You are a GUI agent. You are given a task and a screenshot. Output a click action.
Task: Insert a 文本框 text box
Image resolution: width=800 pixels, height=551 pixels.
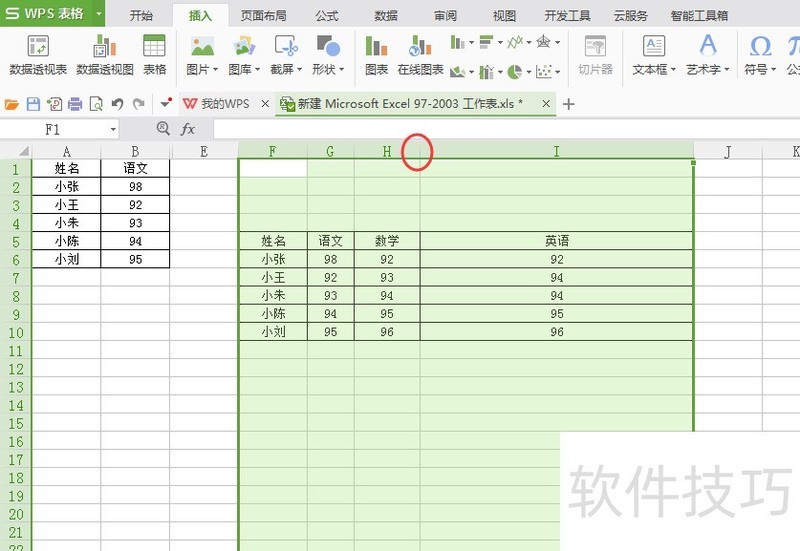[654, 55]
